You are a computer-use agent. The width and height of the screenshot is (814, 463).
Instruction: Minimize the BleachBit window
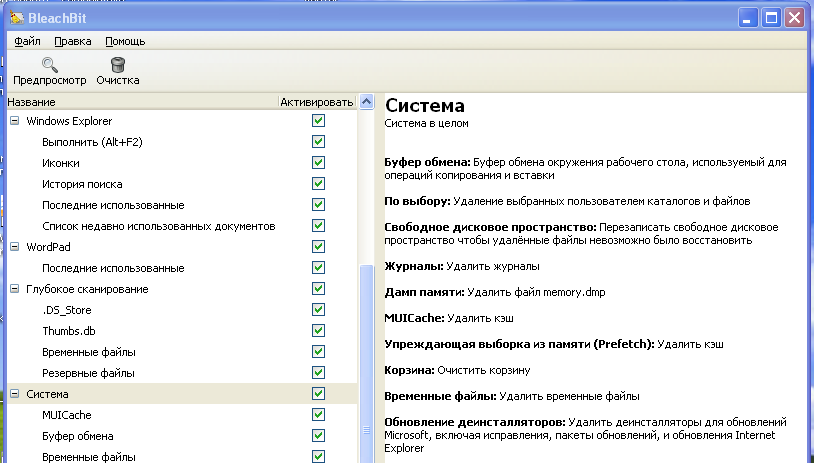pos(748,18)
